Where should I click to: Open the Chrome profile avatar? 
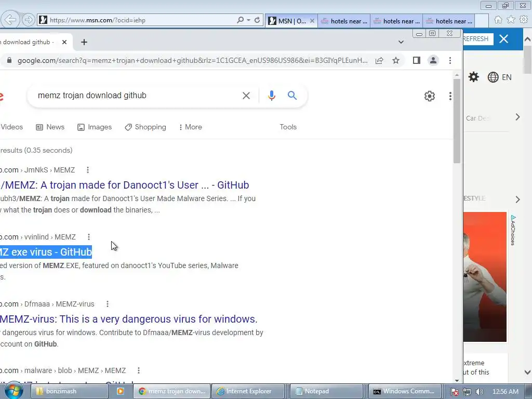click(x=433, y=60)
